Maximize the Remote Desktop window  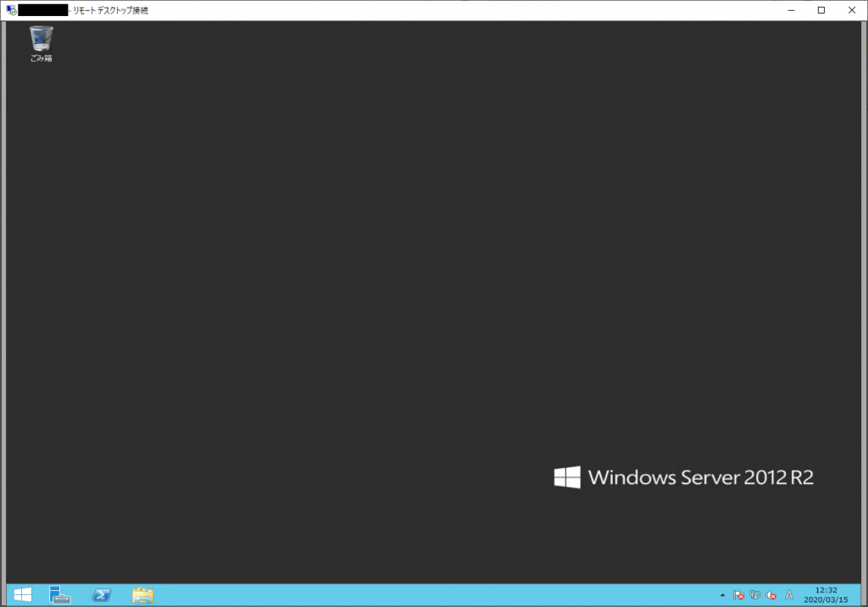pos(821,10)
